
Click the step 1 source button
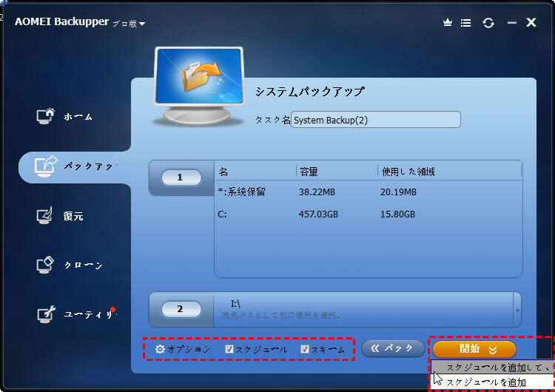point(181,178)
